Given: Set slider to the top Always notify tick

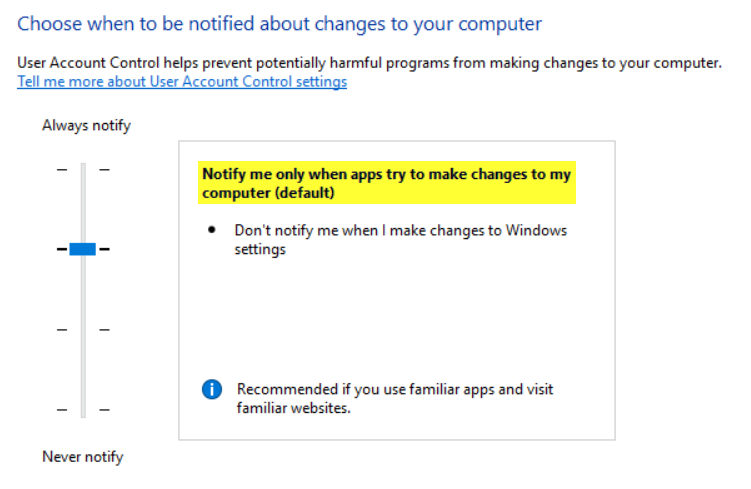Looking at the screenshot, I should tap(83, 170).
